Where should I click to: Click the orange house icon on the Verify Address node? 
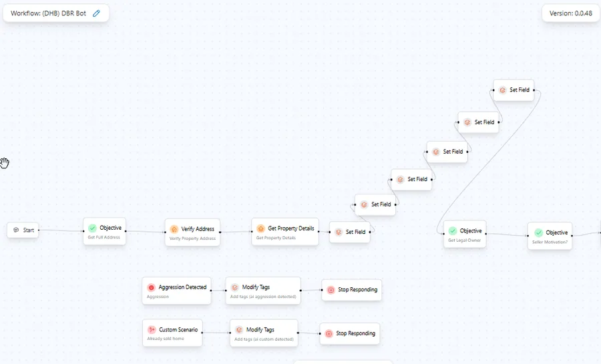174,229
